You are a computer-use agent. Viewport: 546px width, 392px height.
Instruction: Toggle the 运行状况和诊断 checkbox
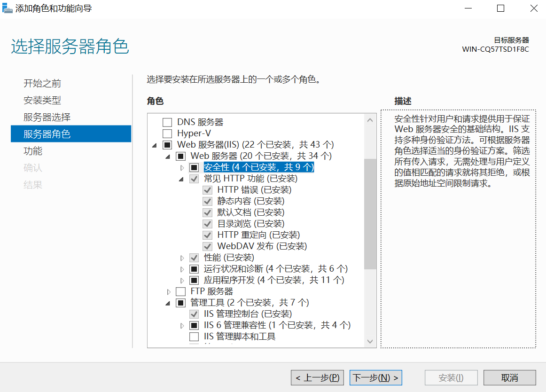point(194,269)
